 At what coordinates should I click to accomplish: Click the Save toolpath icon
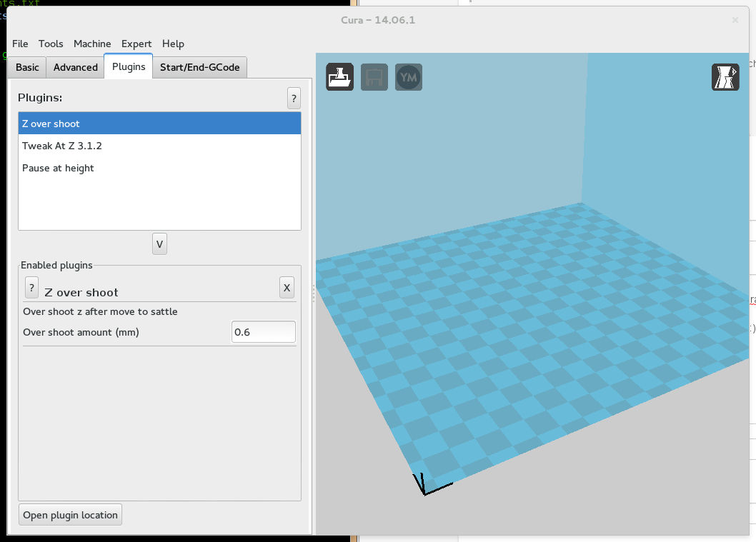click(374, 77)
